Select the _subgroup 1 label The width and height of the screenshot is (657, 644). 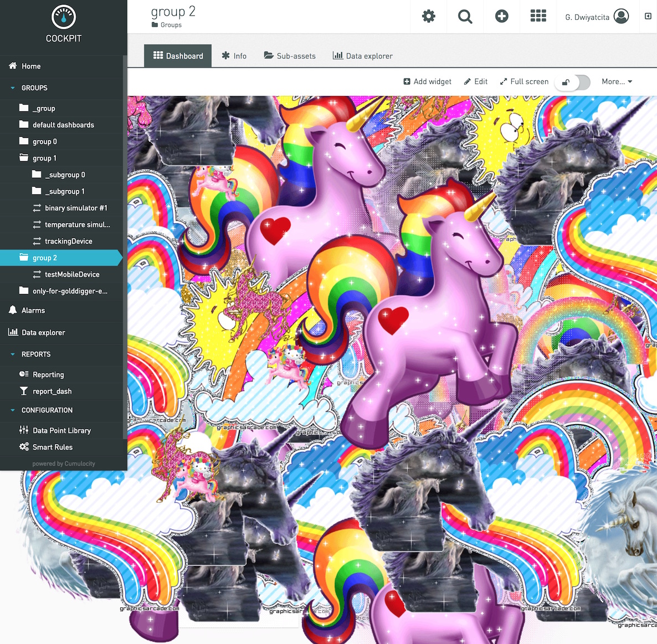65,192
